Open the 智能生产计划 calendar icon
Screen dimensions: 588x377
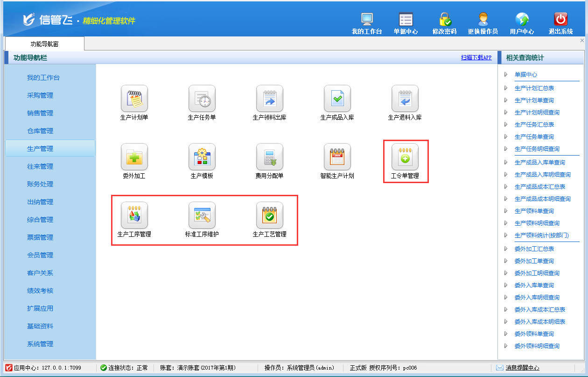[x=337, y=157]
